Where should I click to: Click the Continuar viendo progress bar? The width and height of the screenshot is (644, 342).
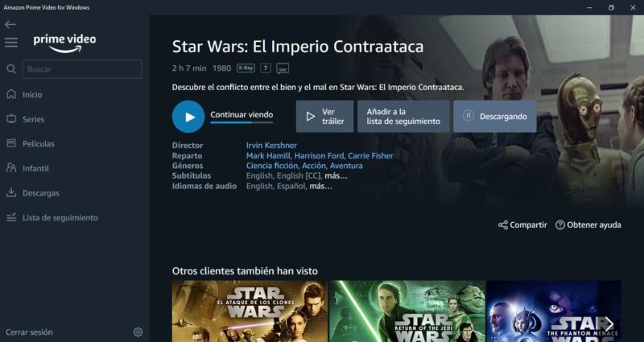pyautogui.click(x=242, y=122)
